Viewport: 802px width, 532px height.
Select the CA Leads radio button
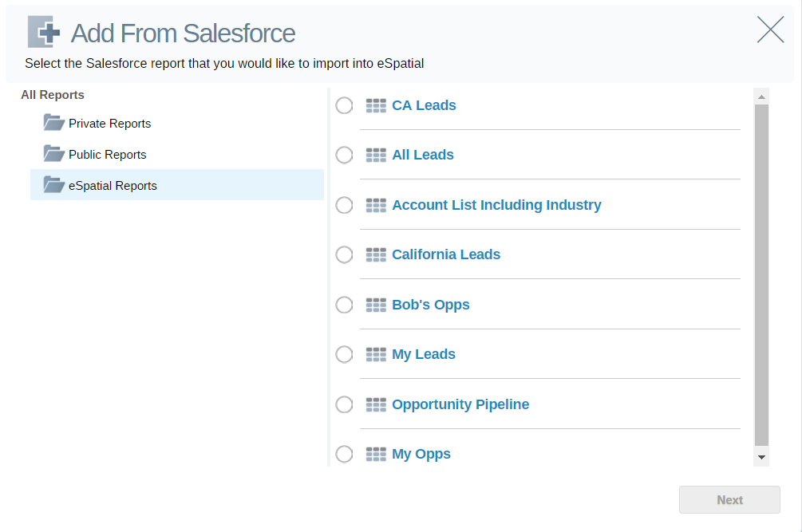[x=344, y=106]
